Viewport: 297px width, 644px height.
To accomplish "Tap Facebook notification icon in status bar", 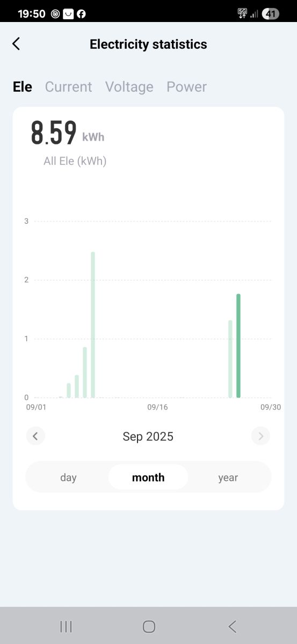I will 81,14.
